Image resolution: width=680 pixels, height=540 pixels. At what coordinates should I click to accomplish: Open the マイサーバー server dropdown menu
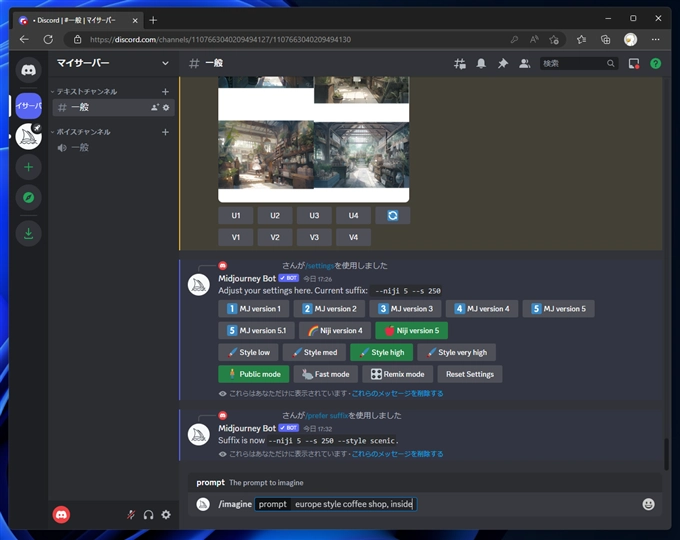click(x=113, y=63)
